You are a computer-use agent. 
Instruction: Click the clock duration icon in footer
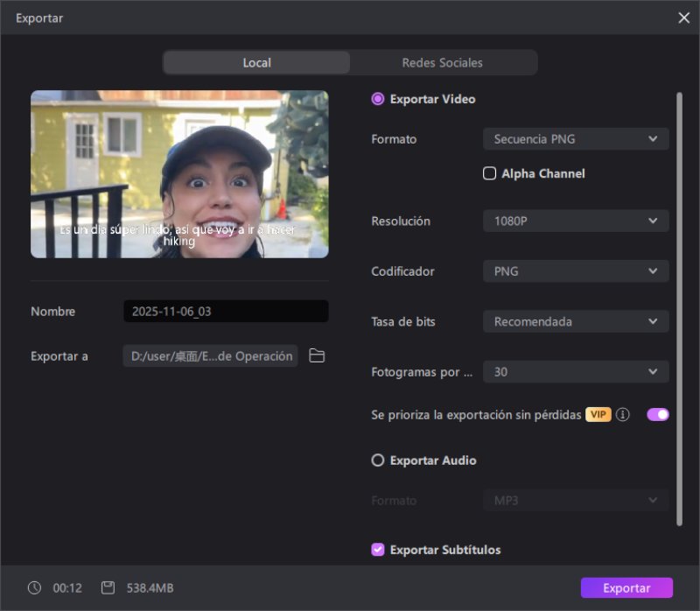pos(34,588)
